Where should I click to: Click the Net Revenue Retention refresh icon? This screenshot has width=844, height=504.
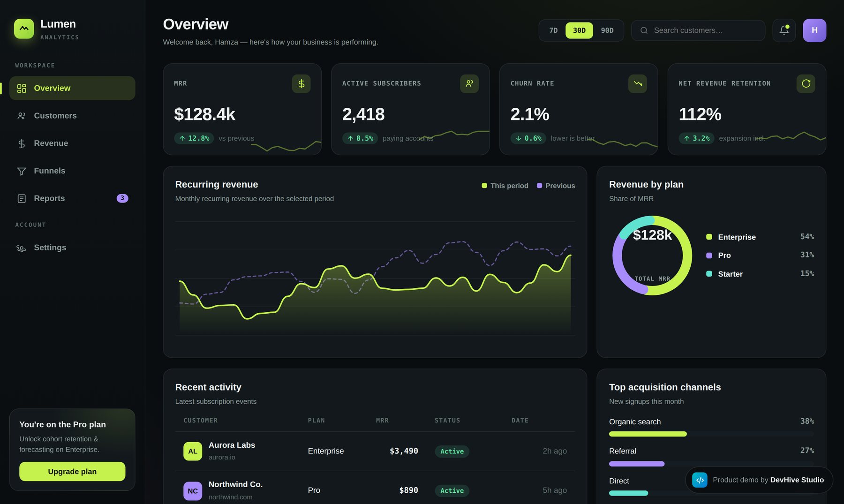(806, 83)
